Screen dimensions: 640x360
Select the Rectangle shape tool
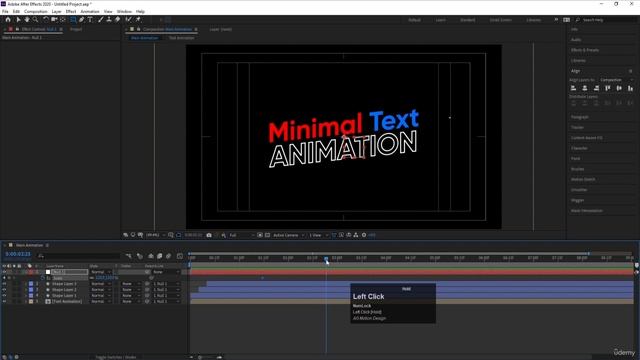[x=73, y=20]
